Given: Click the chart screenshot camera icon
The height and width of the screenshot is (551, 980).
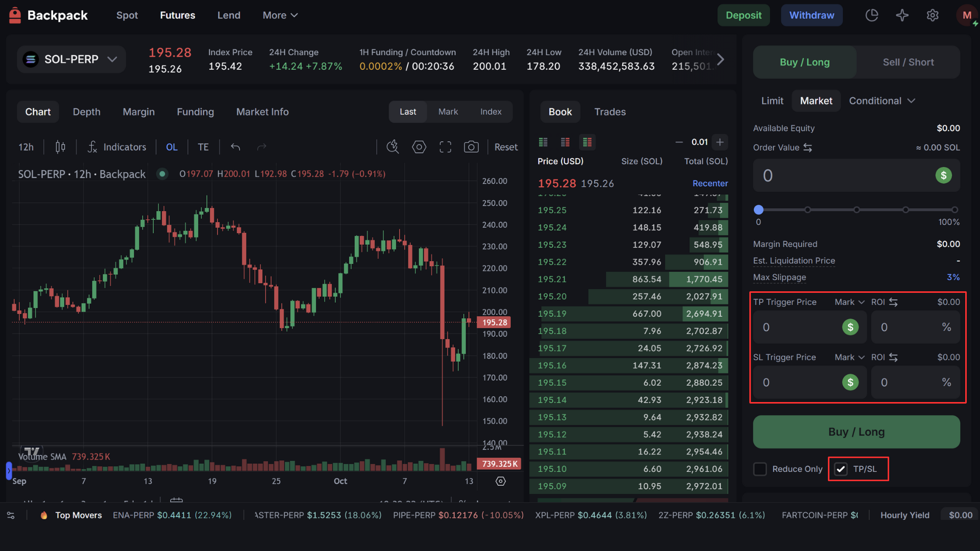Looking at the screenshot, I should click(471, 147).
